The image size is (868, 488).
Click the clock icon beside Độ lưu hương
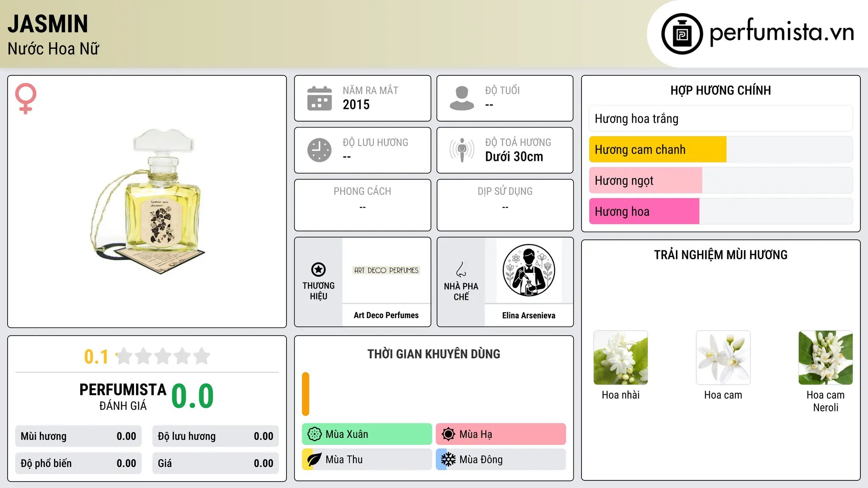[x=320, y=150]
